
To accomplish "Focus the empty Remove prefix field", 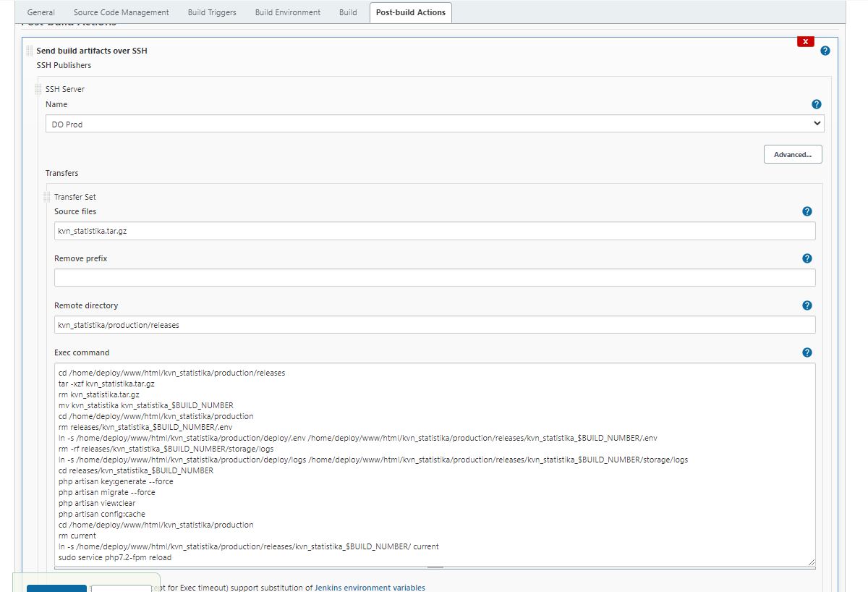I will coord(434,277).
